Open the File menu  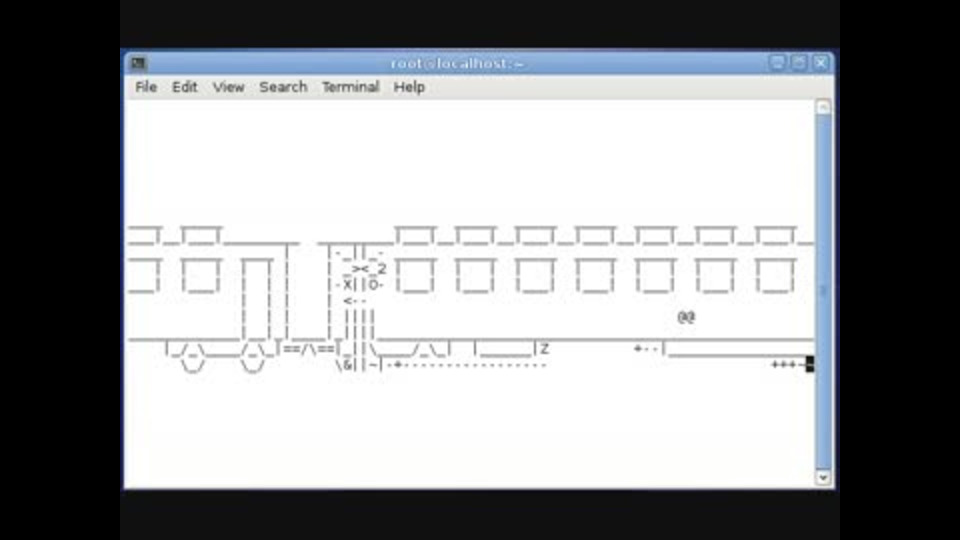point(146,87)
